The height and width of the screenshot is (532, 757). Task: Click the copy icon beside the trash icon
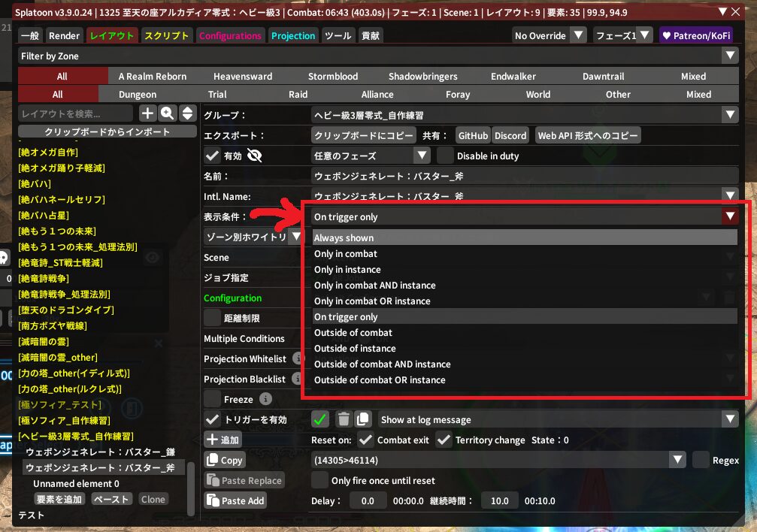point(362,419)
